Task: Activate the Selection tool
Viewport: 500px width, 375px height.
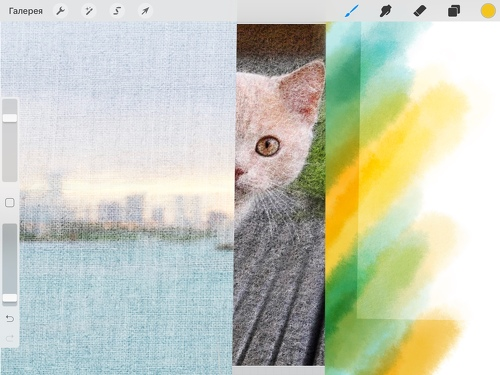Action: (117, 11)
